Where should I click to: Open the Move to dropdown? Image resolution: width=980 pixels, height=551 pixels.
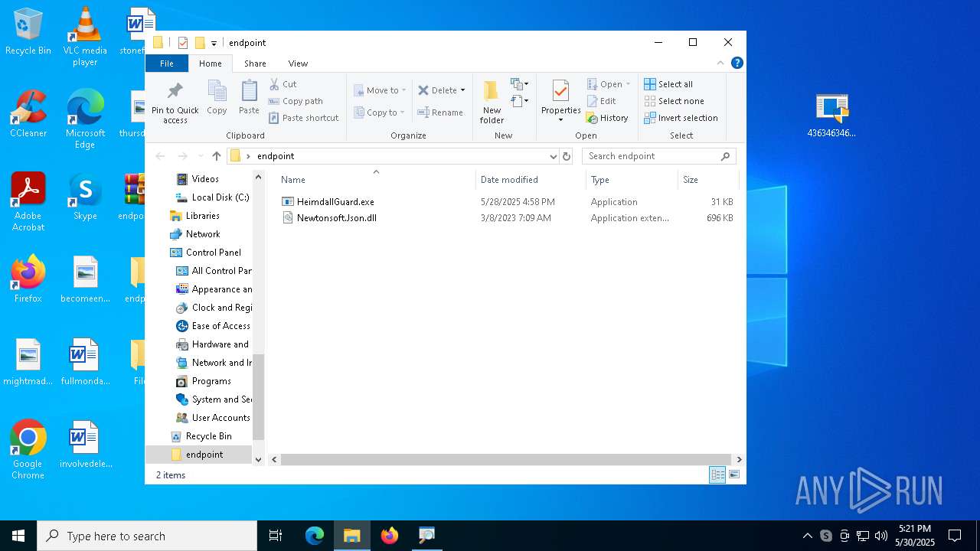pyautogui.click(x=380, y=90)
